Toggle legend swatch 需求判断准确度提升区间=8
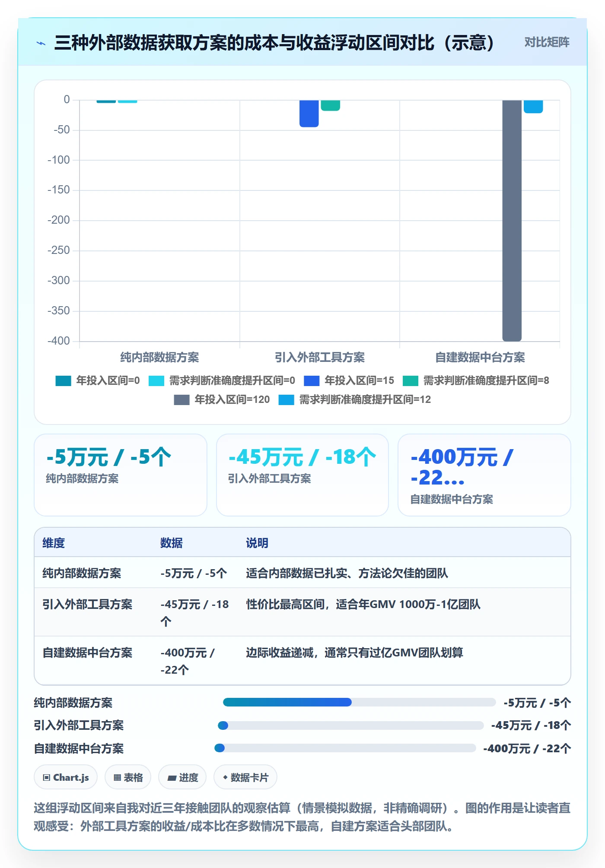Screen dimensions: 605x868 [410, 381]
